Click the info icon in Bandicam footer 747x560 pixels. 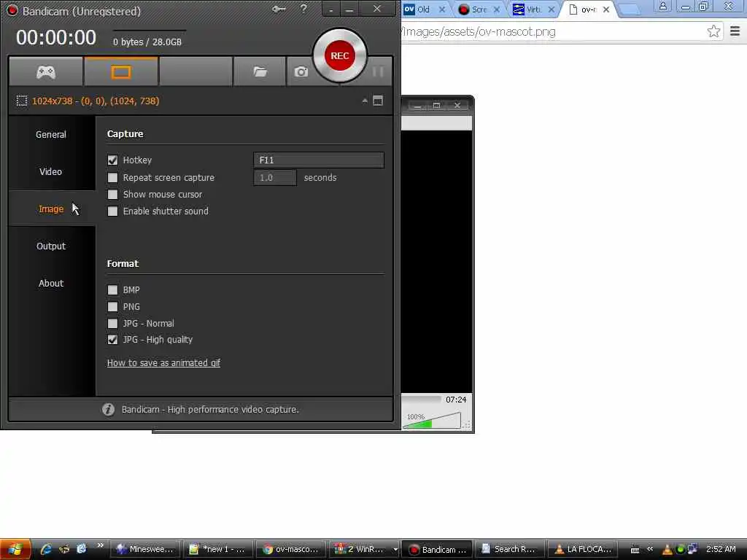(108, 410)
